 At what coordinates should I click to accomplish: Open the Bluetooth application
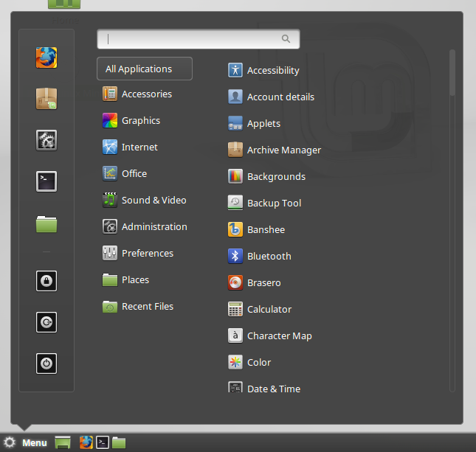pos(260,256)
